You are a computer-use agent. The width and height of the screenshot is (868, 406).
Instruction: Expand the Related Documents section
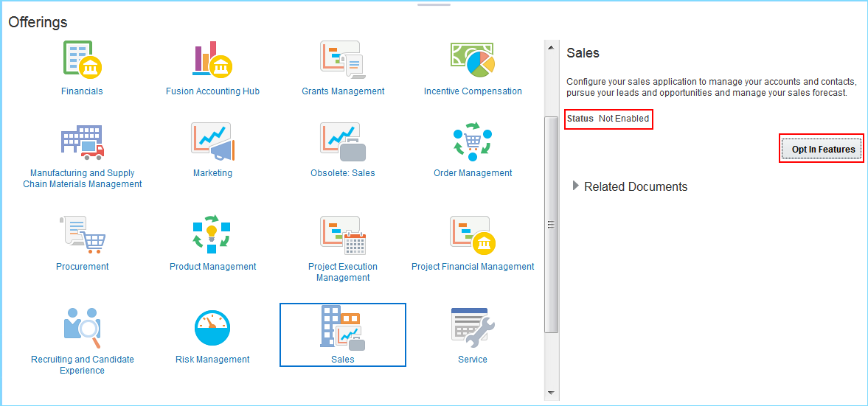pyautogui.click(x=576, y=186)
